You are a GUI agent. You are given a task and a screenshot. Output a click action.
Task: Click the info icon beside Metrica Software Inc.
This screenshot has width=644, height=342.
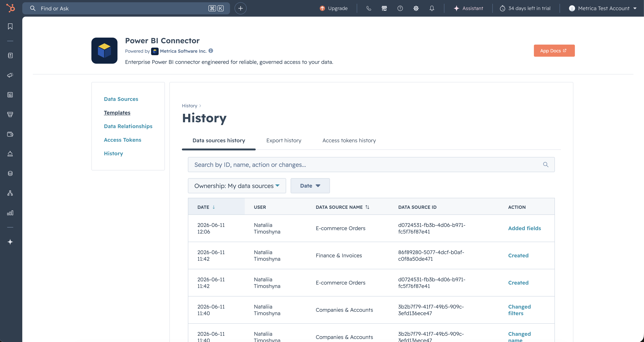[x=211, y=51]
